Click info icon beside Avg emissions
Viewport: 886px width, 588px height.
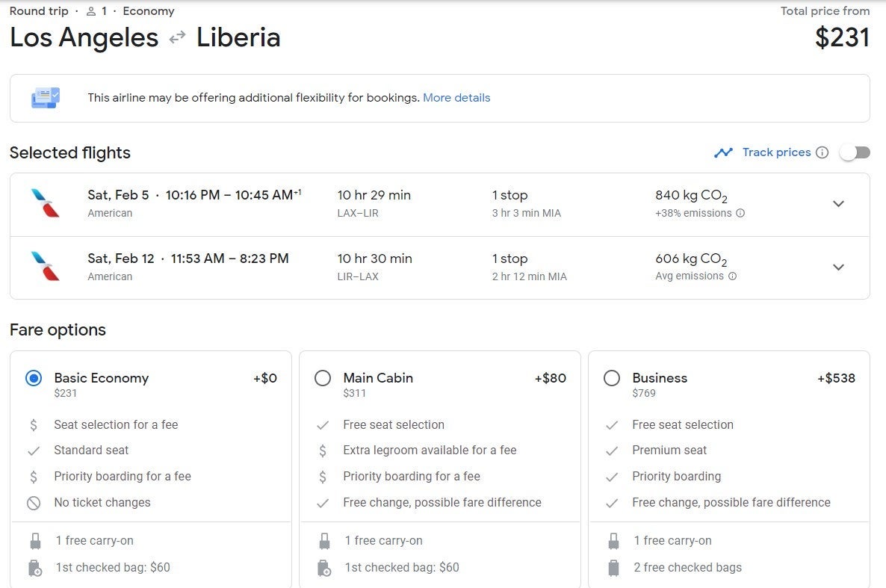732,276
